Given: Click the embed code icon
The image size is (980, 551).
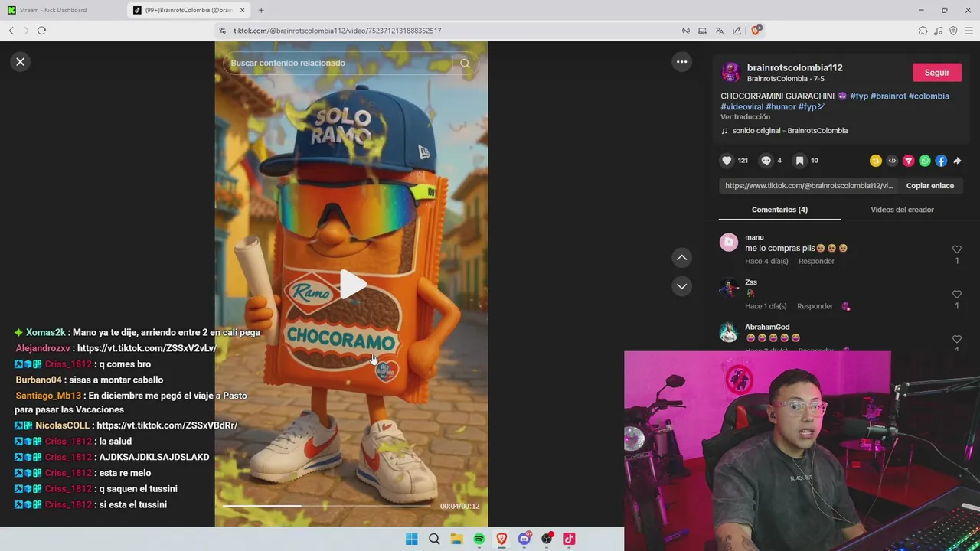Looking at the screenshot, I should tap(892, 161).
